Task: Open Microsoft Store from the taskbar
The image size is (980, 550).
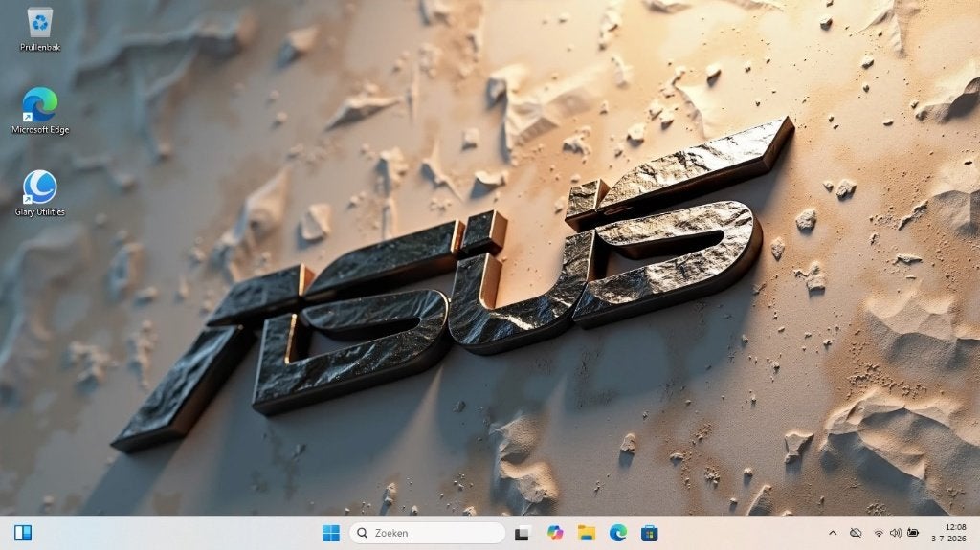Action: 650,533
